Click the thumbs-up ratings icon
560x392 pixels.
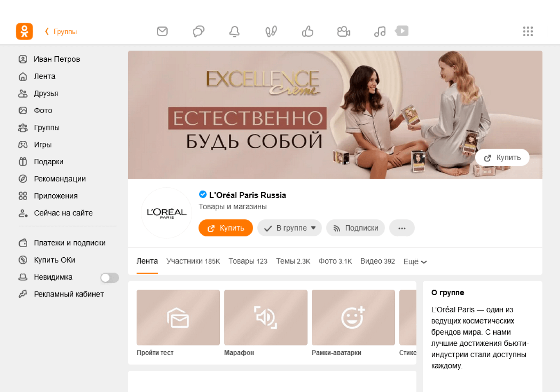[x=307, y=31]
